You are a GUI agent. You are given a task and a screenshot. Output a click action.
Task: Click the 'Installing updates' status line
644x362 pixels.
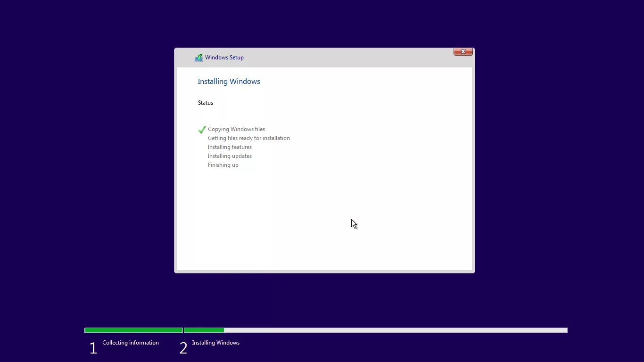point(230,156)
